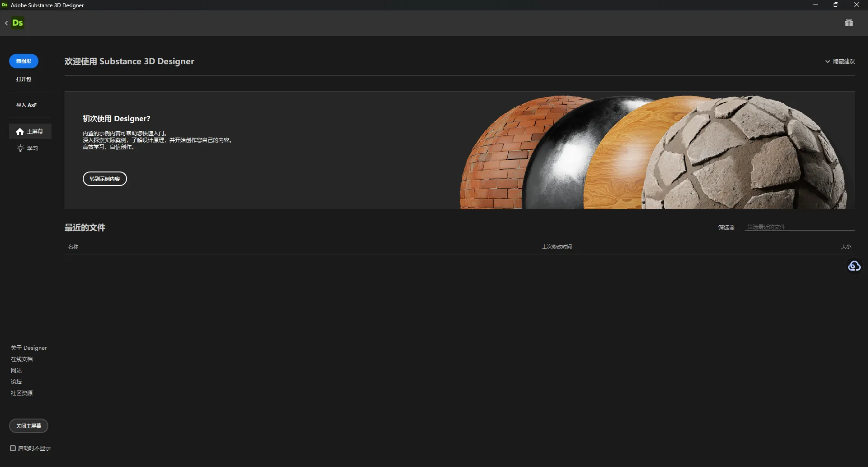The height and width of the screenshot is (467, 868).
Task: Click the title bar application icon
Action: point(5,5)
